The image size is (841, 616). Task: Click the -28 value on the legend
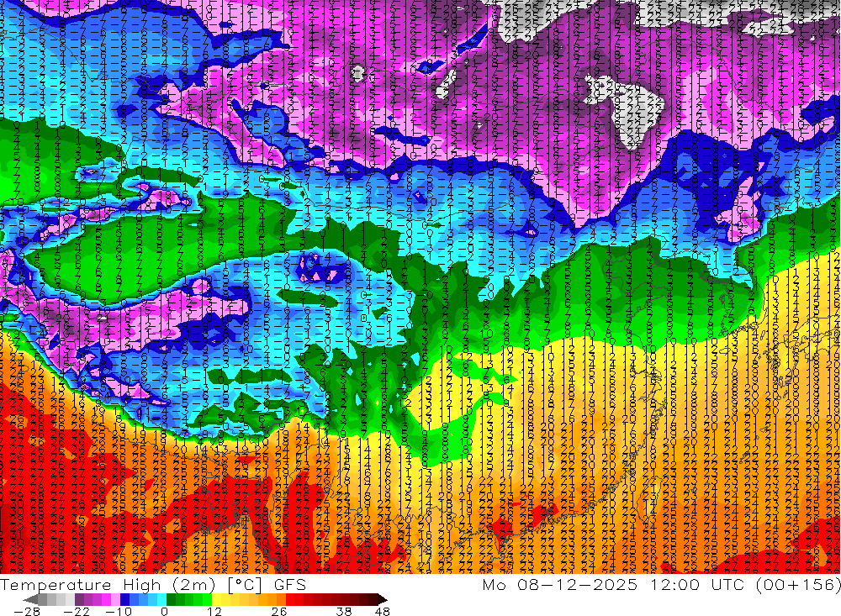(x=27, y=611)
